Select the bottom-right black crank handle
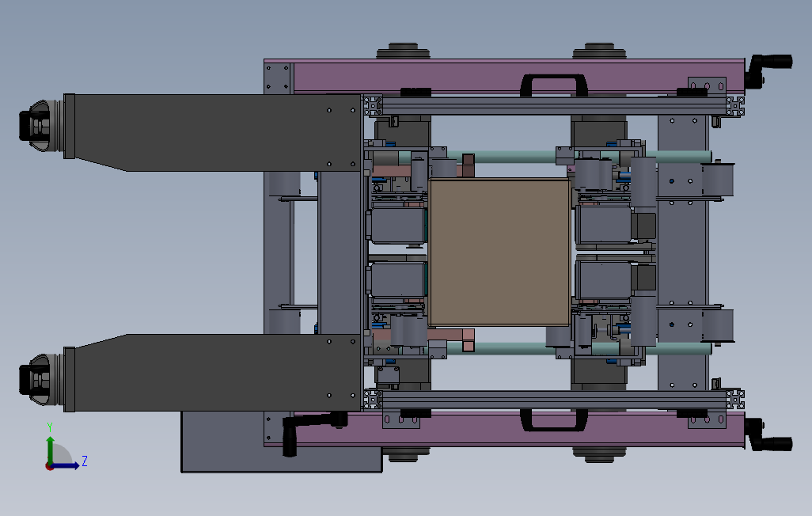The image size is (812, 516). (x=768, y=436)
